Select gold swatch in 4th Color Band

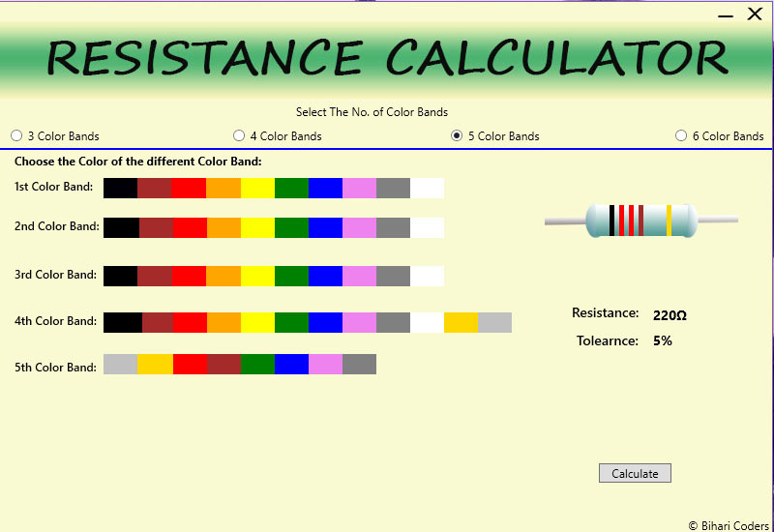coord(461,322)
